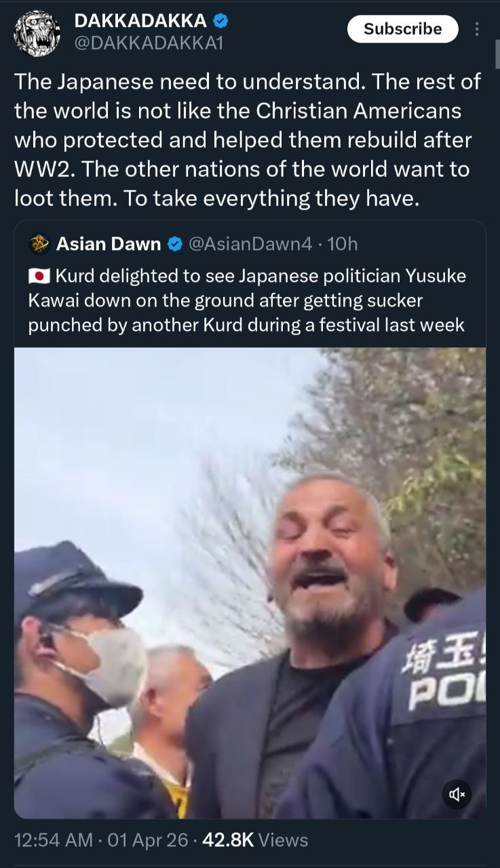Open the @DAKKADAKKA1 handle
Image resolution: width=500 pixels, height=868 pixels.
pos(147,43)
